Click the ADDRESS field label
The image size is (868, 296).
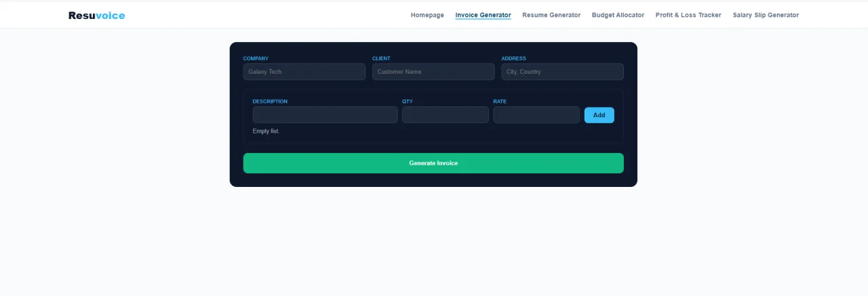click(x=513, y=58)
